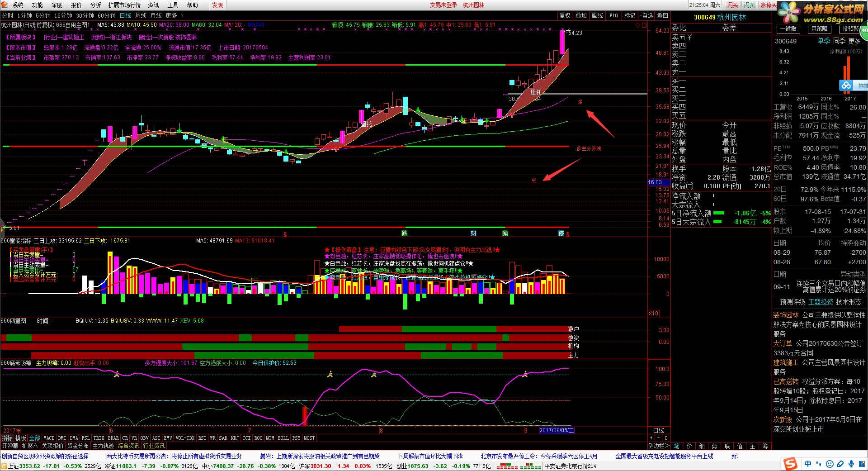
Task: Open 技术形态 link in side panel
Action: point(849,302)
